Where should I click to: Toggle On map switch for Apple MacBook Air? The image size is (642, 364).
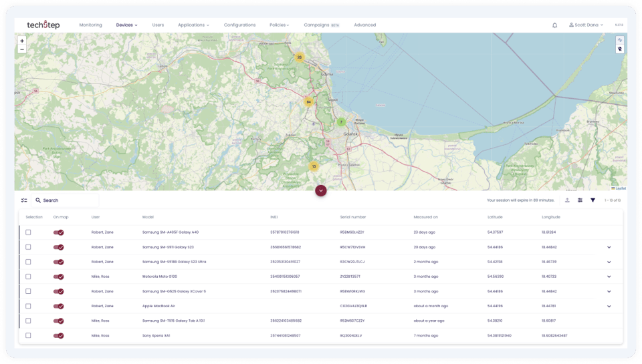pos(59,306)
